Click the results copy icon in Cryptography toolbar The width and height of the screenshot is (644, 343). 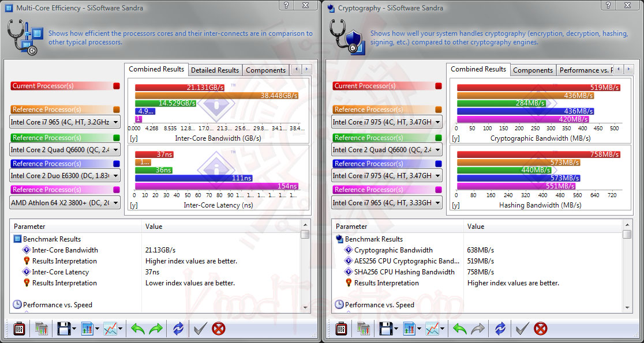click(364, 329)
